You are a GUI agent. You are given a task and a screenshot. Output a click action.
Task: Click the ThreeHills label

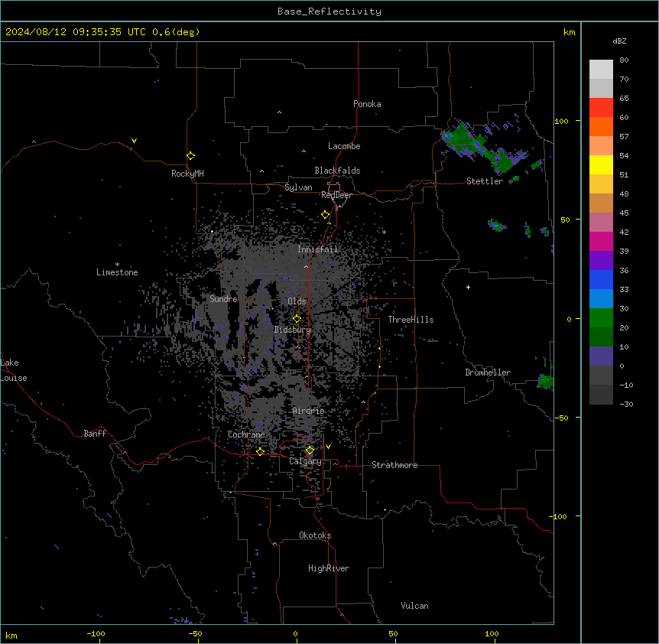click(x=411, y=320)
